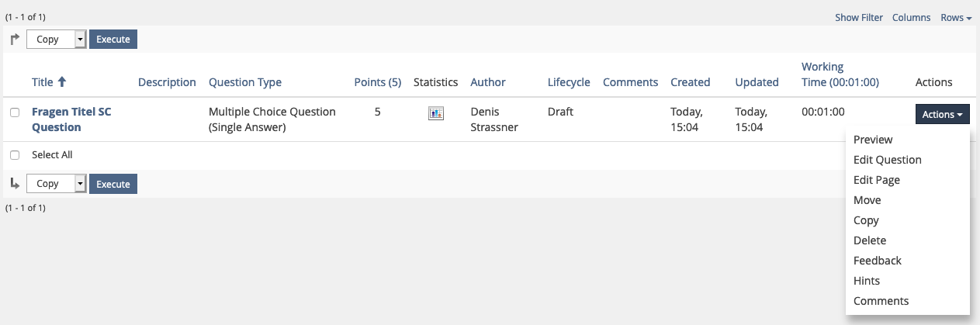Sort by the Question Type column header

[x=244, y=82]
